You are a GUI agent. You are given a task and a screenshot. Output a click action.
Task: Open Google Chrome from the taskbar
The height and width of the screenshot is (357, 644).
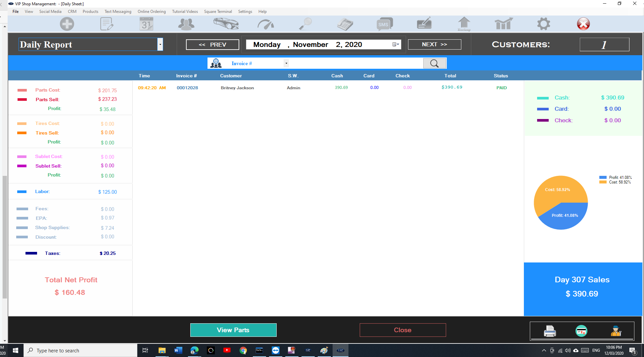click(243, 350)
